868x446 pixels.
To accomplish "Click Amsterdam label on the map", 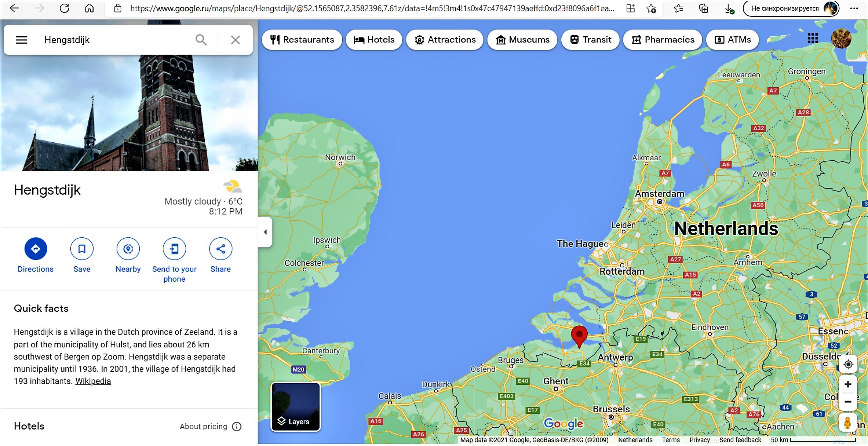I will coord(660,194).
